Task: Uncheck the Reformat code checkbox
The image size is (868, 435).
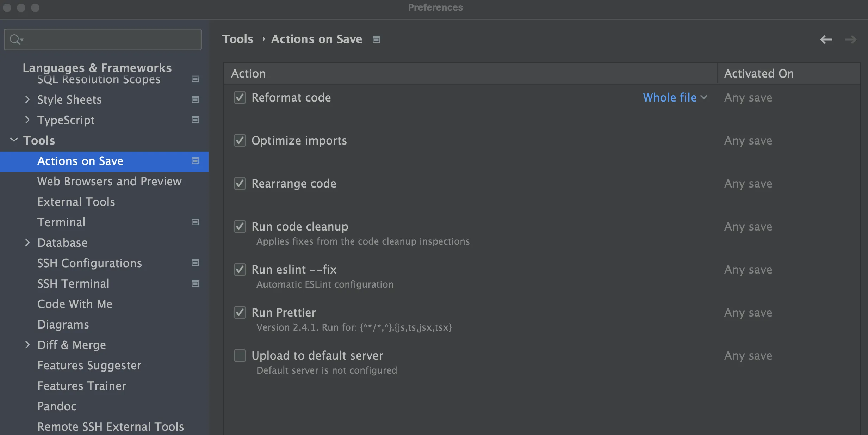Action: point(240,97)
